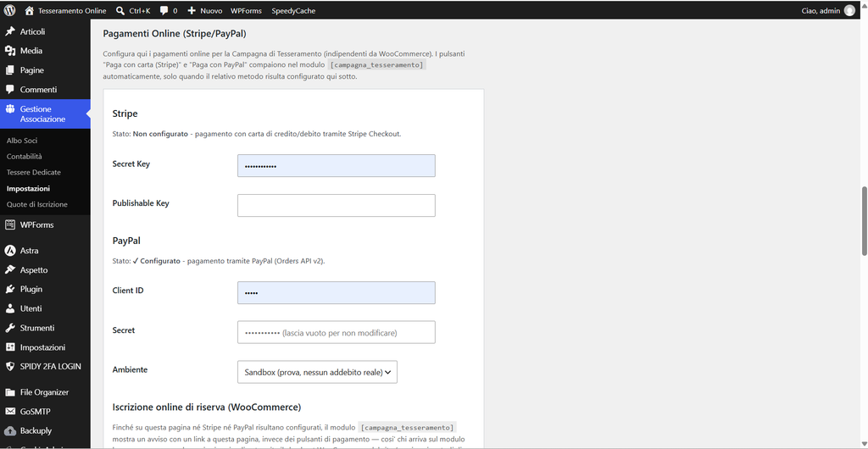Click the SPIDY 2FA LOGIN shield icon
The height and width of the screenshot is (449, 868).
[10, 366]
